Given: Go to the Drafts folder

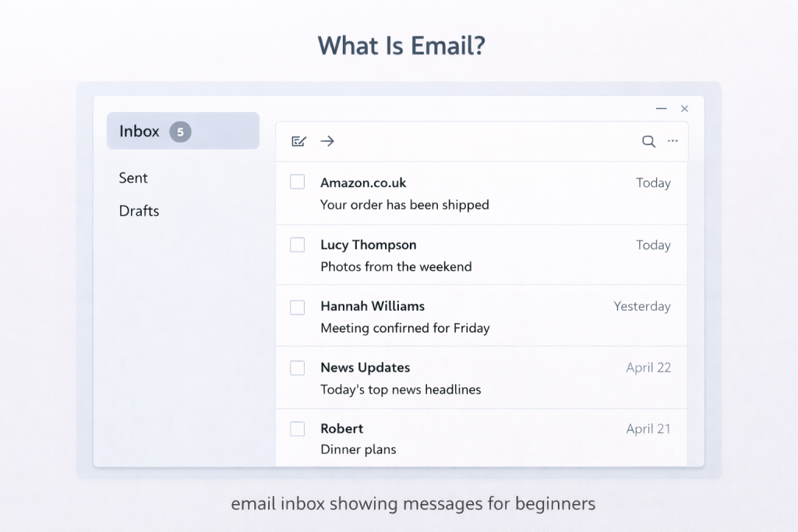Looking at the screenshot, I should point(139,211).
